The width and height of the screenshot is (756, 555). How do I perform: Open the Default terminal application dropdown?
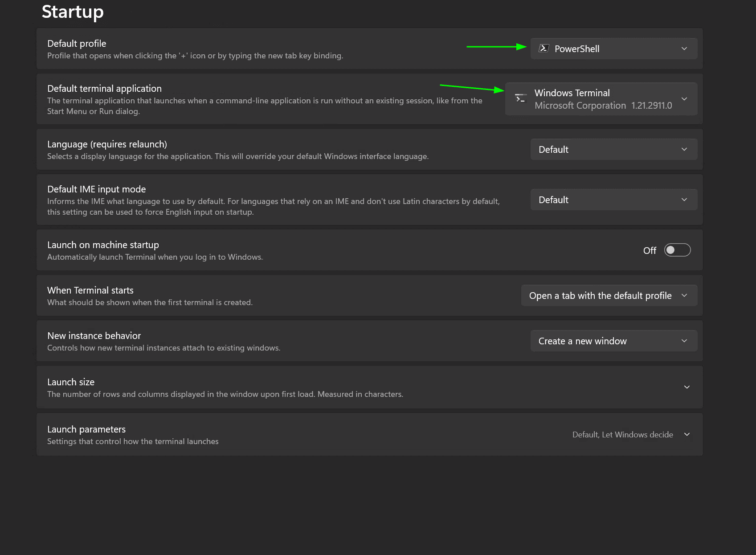coord(601,99)
